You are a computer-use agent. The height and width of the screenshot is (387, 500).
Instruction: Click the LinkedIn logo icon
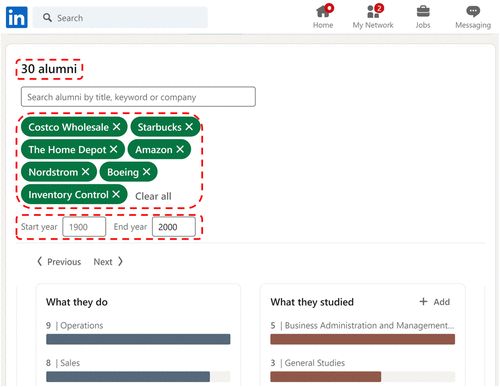(17, 17)
